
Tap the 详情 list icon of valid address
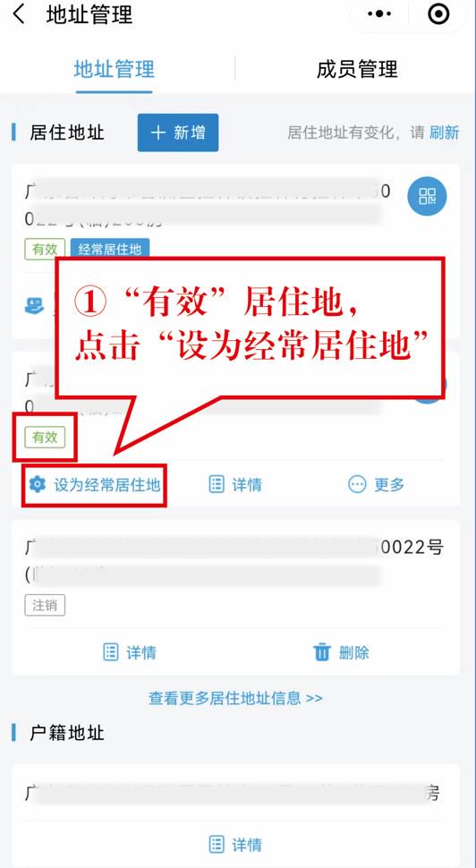pos(217,484)
